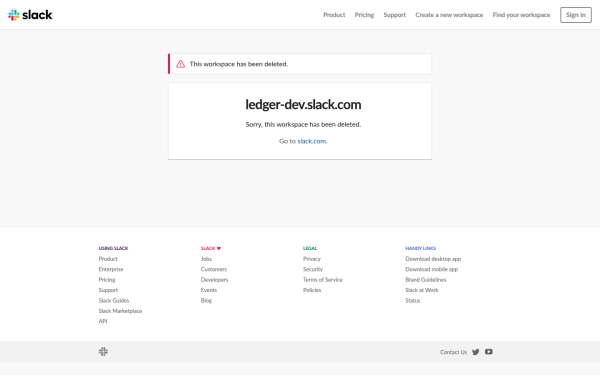Click the ledger-dev.slack.com heading
Image resolution: width=600 pixels, height=375 pixels.
(303, 104)
